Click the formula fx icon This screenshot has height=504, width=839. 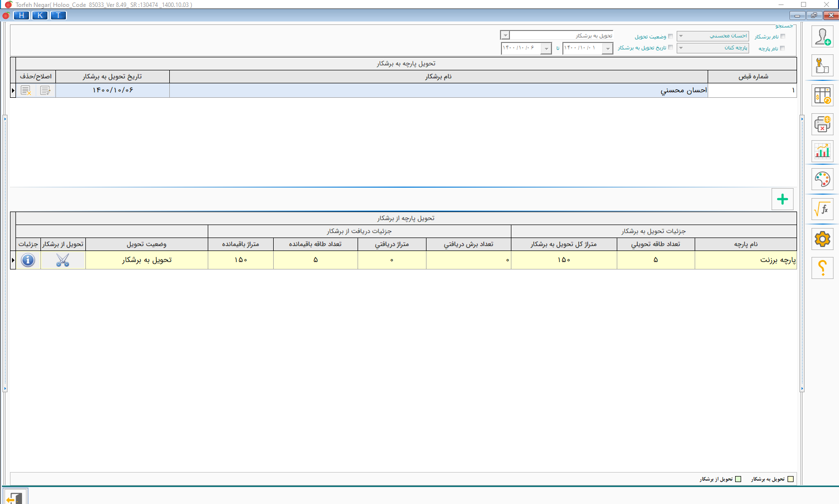click(x=823, y=210)
